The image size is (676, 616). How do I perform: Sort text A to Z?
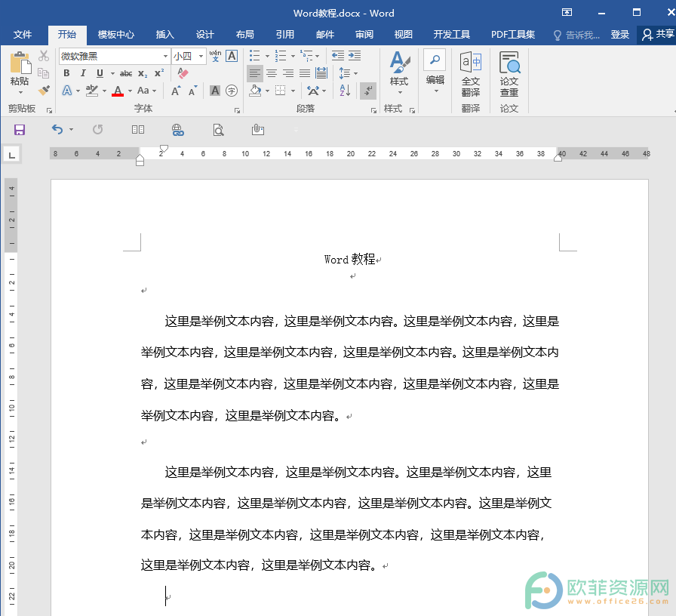tap(345, 91)
